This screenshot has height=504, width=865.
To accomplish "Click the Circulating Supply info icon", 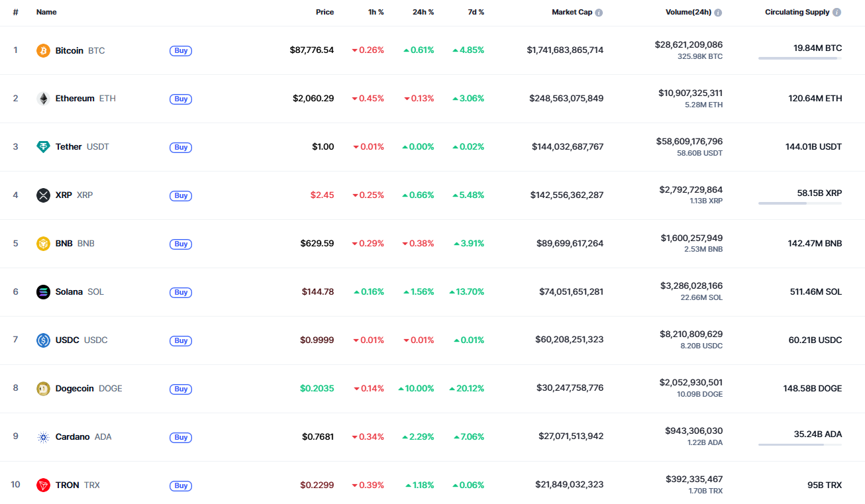I will tap(837, 13).
